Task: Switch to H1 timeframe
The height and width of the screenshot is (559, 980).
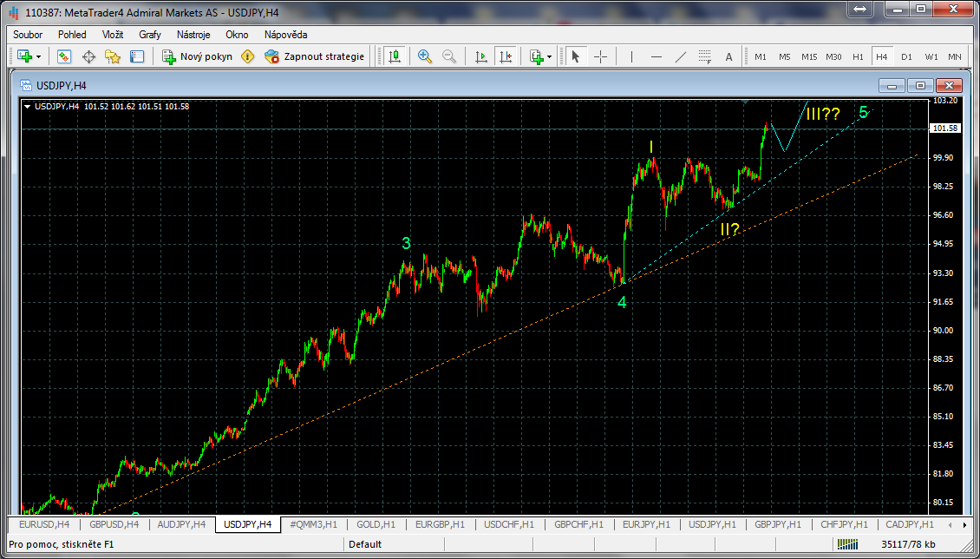Action: (858, 57)
